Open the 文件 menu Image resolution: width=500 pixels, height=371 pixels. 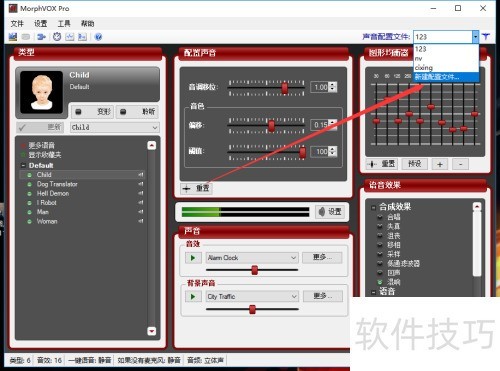tap(17, 24)
